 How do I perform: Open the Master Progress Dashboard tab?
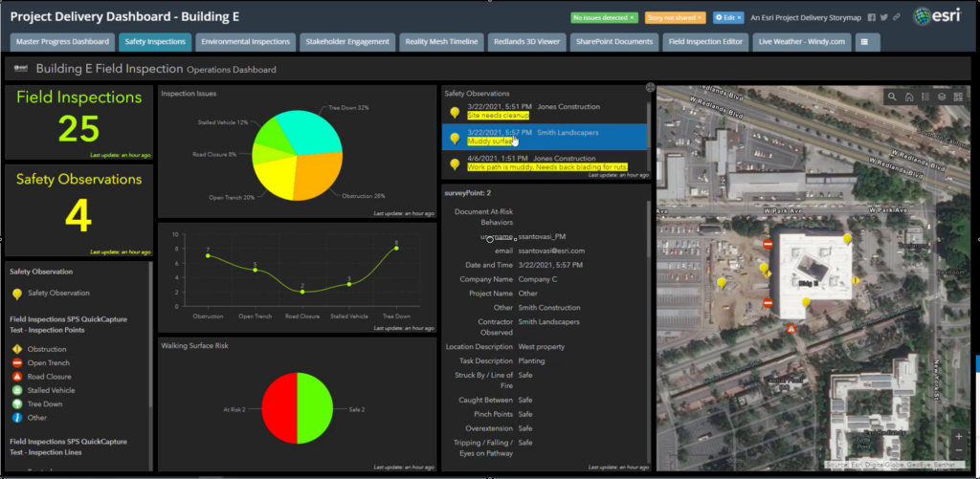[x=62, y=42]
